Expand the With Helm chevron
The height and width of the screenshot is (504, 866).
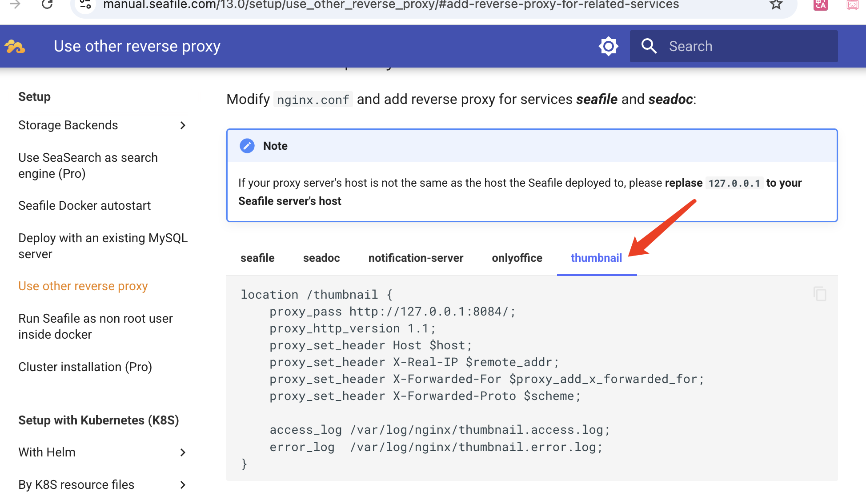click(x=183, y=452)
